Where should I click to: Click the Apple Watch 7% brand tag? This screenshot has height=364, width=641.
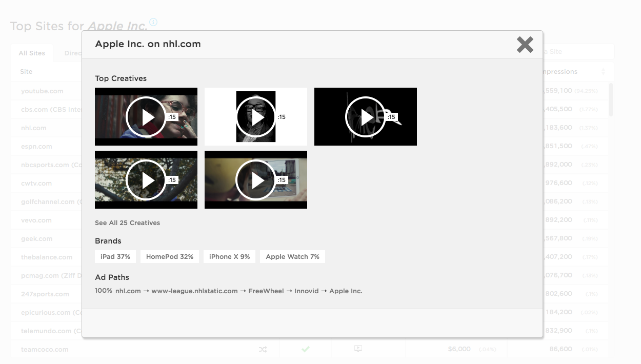(292, 257)
